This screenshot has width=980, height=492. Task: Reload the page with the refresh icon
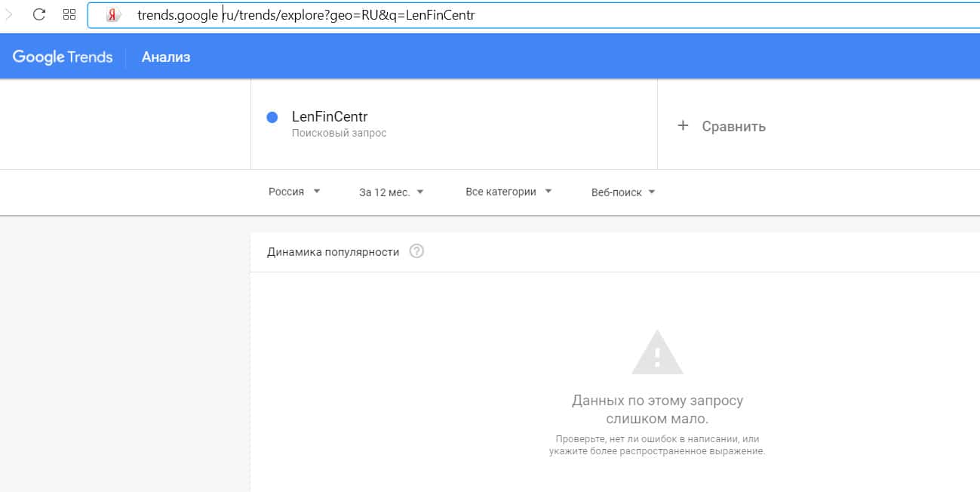(x=39, y=14)
